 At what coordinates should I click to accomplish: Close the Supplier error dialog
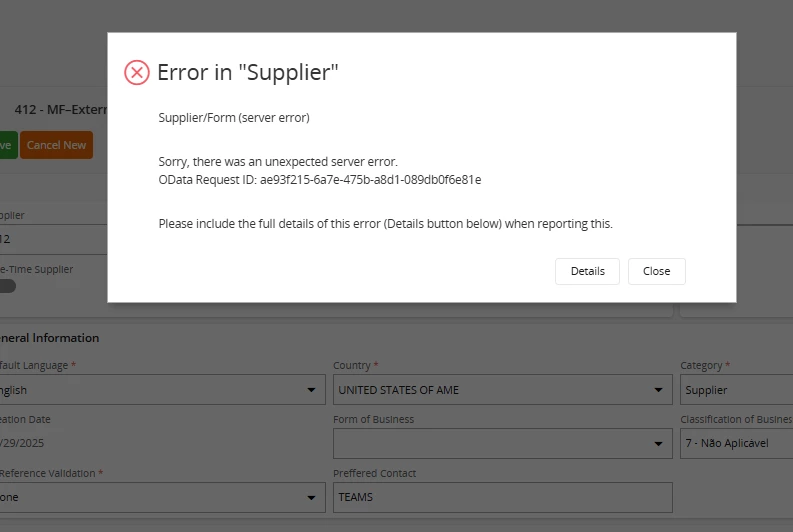click(656, 272)
